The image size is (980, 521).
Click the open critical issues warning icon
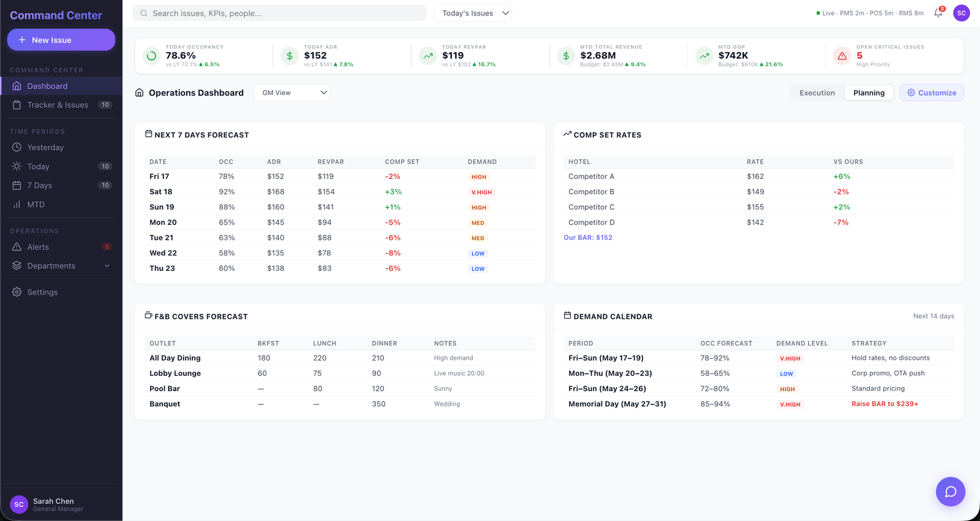842,56
